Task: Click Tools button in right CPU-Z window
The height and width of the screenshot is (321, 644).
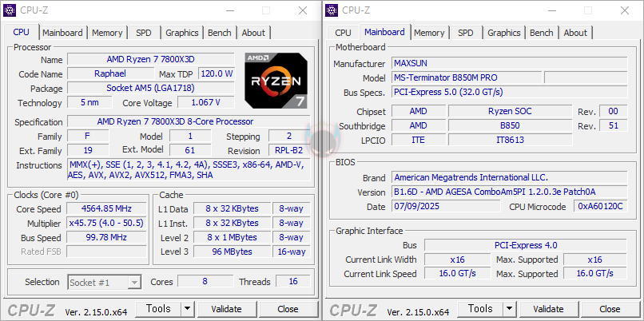Action: (480, 309)
